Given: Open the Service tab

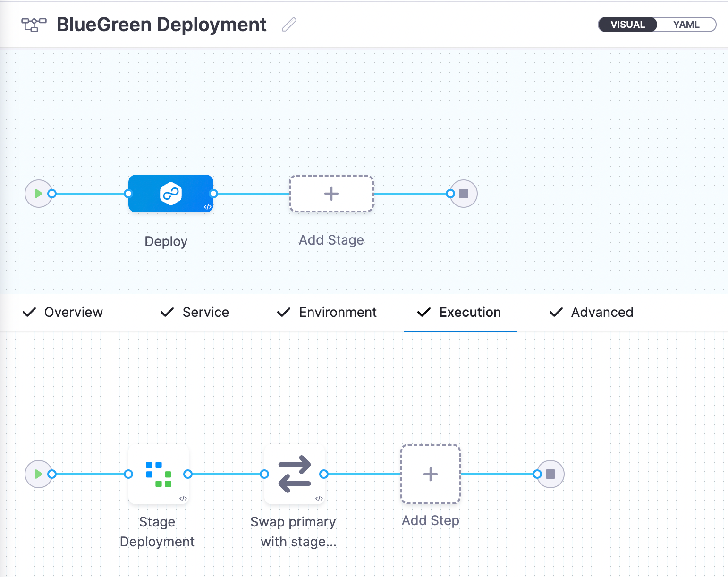Looking at the screenshot, I should (x=195, y=312).
